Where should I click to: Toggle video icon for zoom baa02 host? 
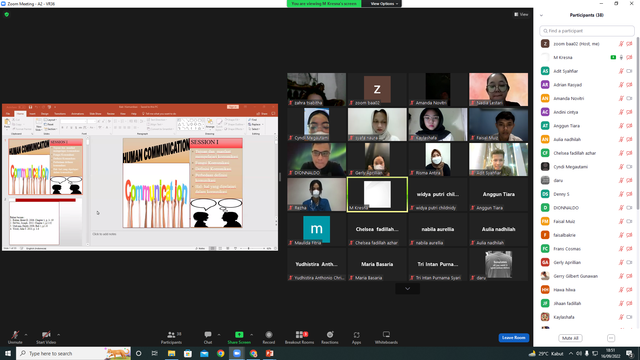(629, 44)
